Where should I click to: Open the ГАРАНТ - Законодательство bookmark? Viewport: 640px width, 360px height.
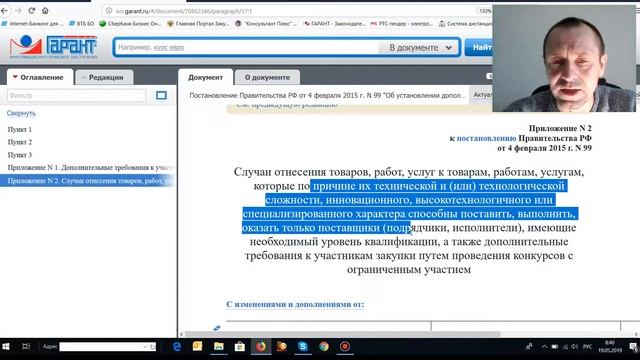point(334,24)
